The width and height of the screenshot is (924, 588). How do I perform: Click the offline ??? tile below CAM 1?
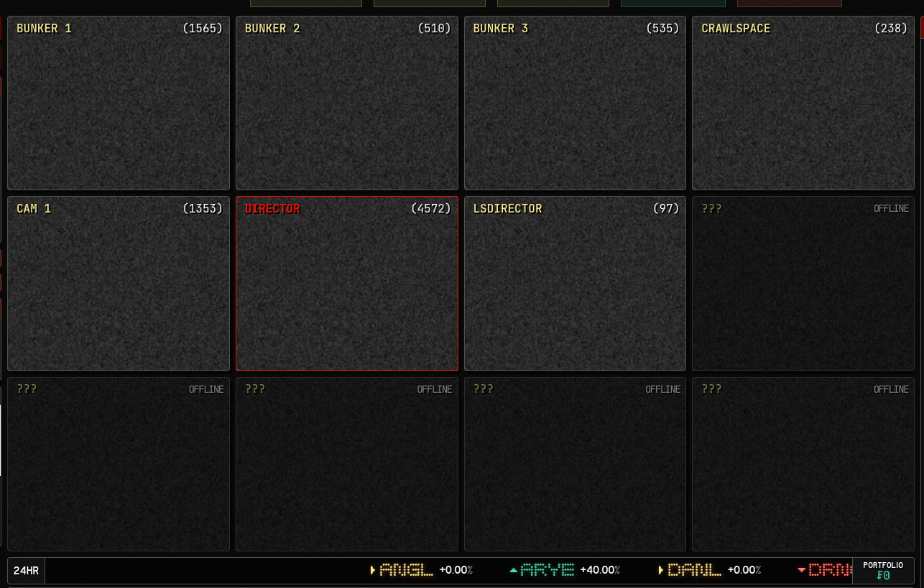tap(119, 464)
